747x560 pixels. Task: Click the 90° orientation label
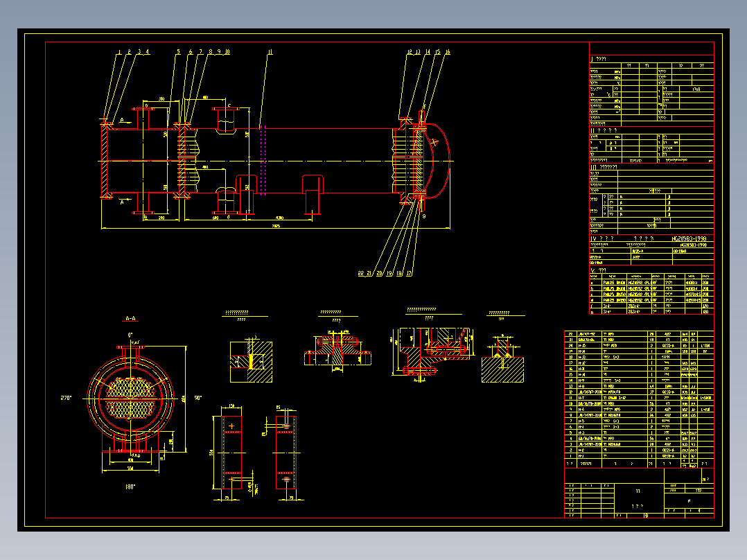point(198,398)
